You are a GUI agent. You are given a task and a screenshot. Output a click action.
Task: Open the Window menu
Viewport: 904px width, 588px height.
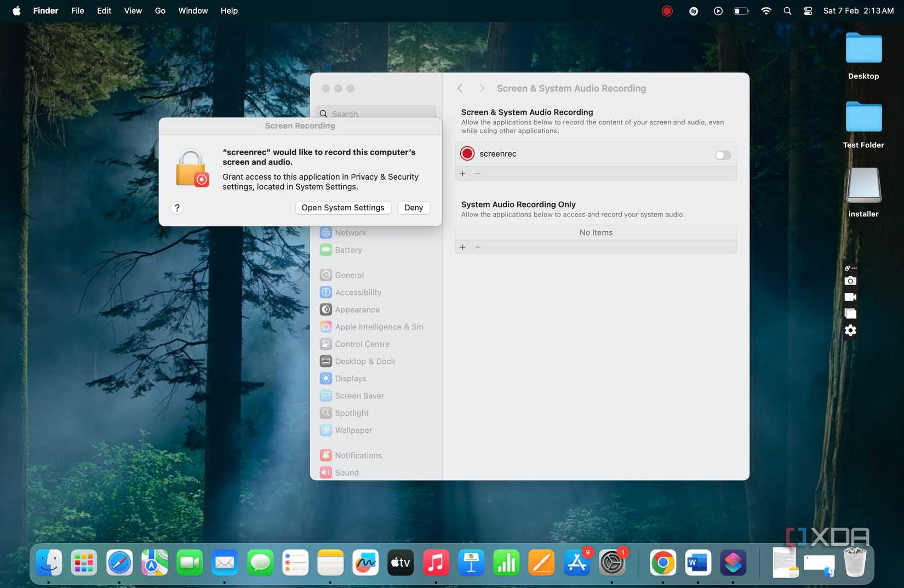pyautogui.click(x=193, y=11)
